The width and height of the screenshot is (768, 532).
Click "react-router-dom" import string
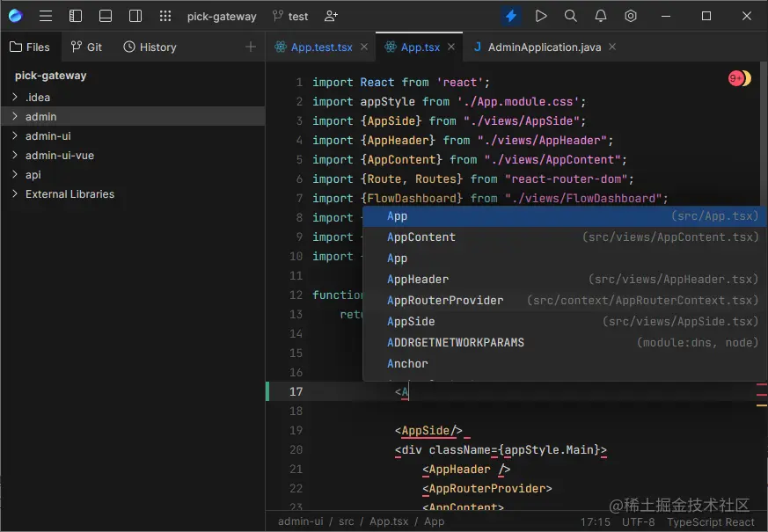567,179
